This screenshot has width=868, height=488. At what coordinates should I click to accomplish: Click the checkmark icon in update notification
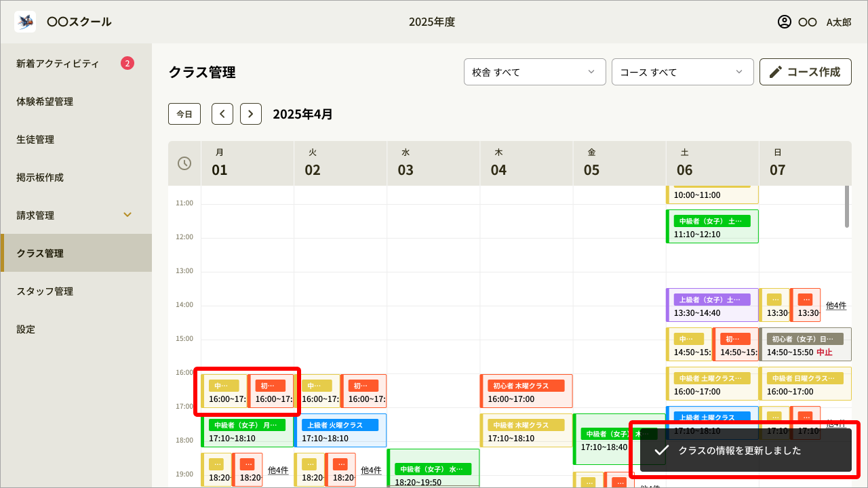pos(662,451)
